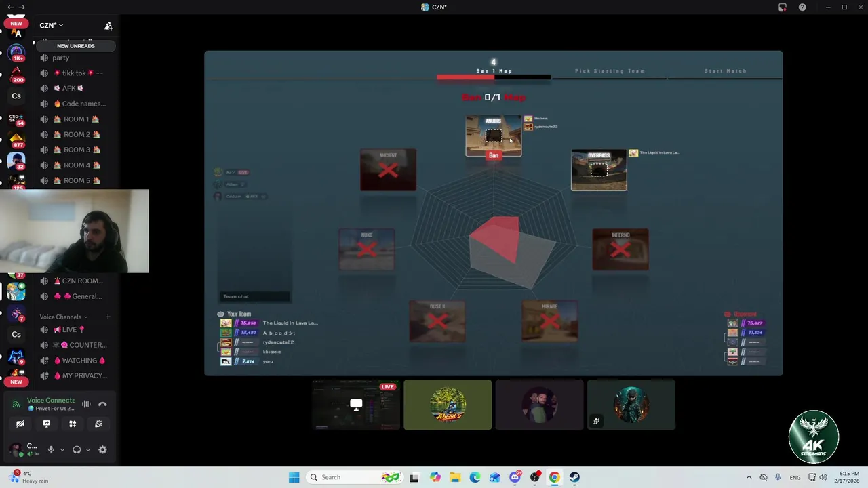Open the server with 32 badge
Viewport: 868px width, 488px height.
point(16,161)
